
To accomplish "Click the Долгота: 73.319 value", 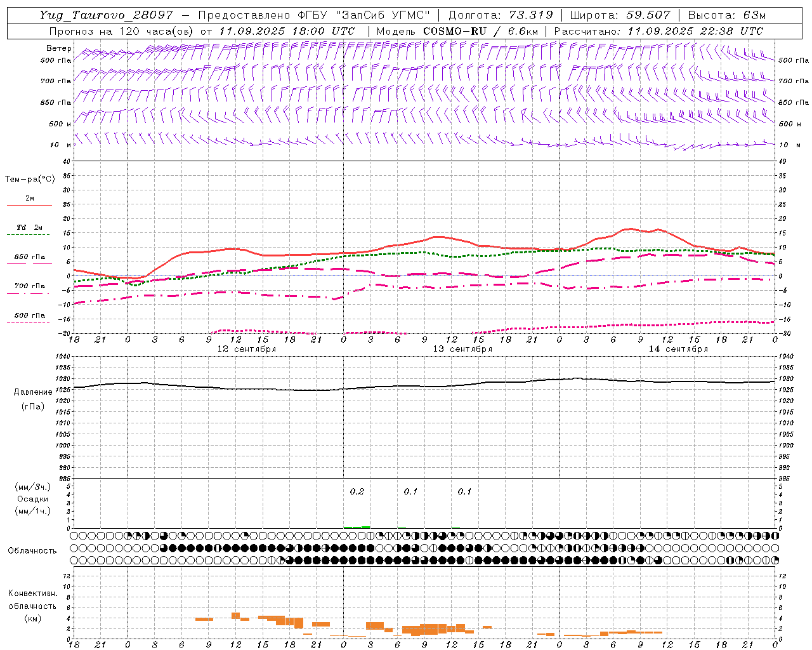I will 501,15.
